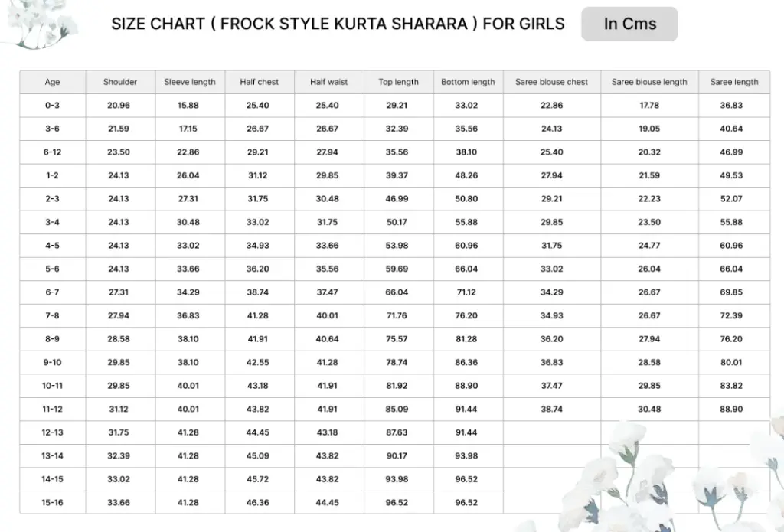Click the 10-11 age row label
Screen dimensions: 784x532
(x=53, y=386)
